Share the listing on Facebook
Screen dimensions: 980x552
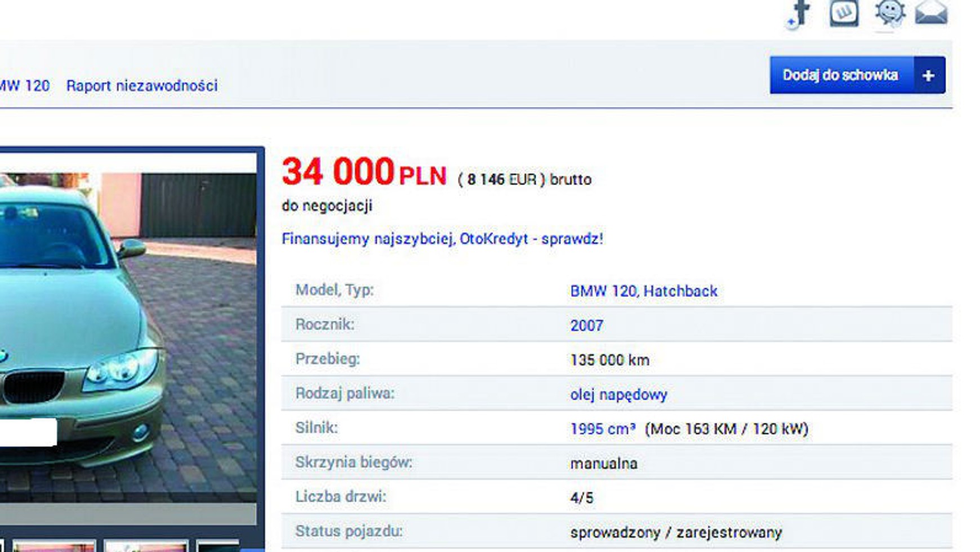[x=799, y=13]
